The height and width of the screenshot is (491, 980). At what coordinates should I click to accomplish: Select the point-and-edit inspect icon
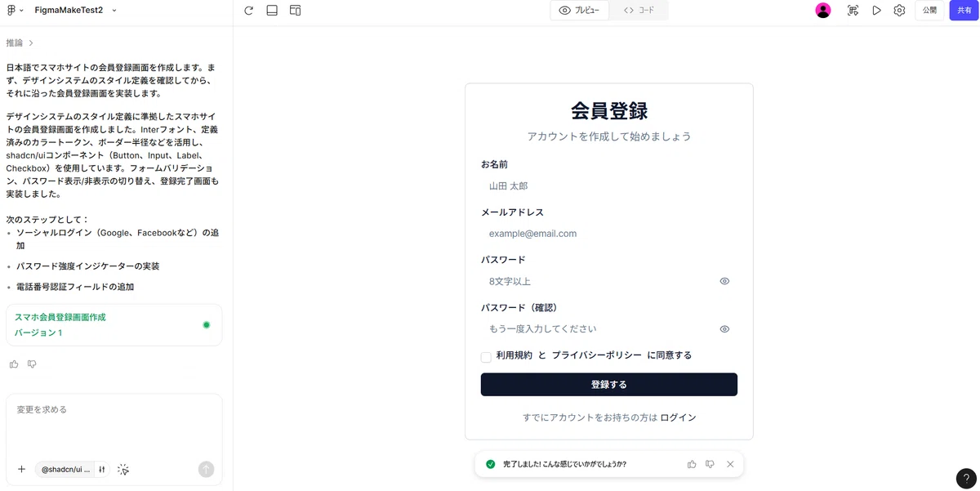point(853,11)
